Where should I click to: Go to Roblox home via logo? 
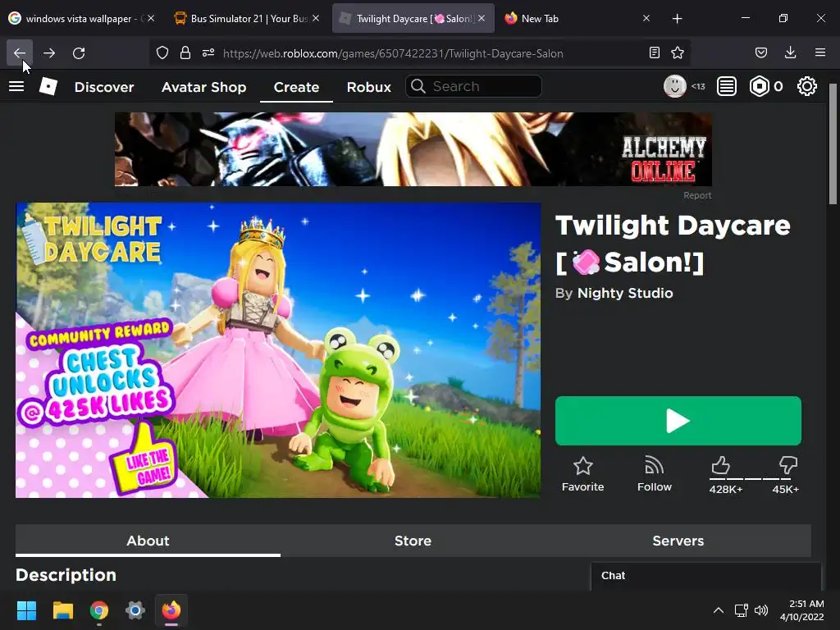(x=48, y=86)
